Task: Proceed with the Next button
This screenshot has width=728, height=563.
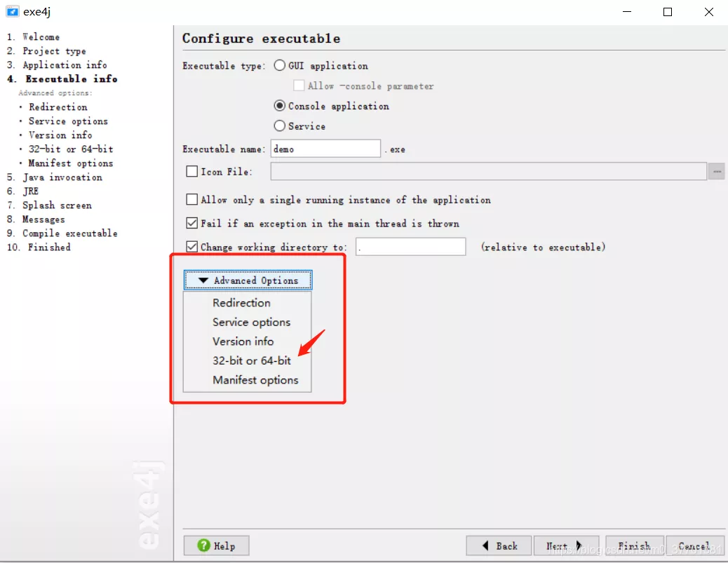Action: pyautogui.click(x=567, y=546)
